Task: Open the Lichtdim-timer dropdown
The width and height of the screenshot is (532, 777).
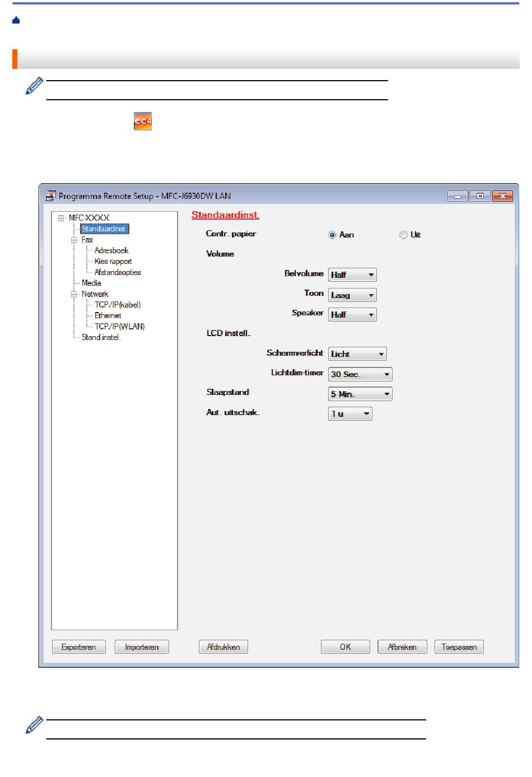Action: point(360,374)
